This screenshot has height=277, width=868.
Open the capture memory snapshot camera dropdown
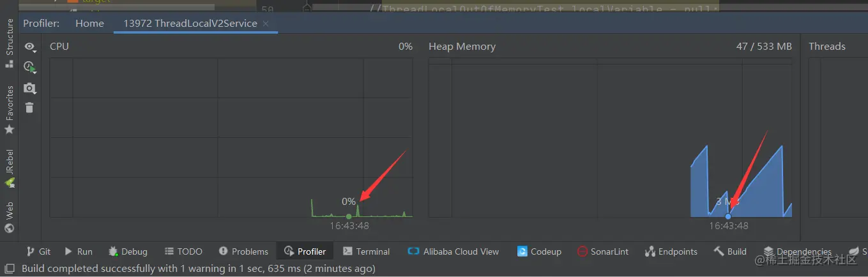click(x=29, y=88)
